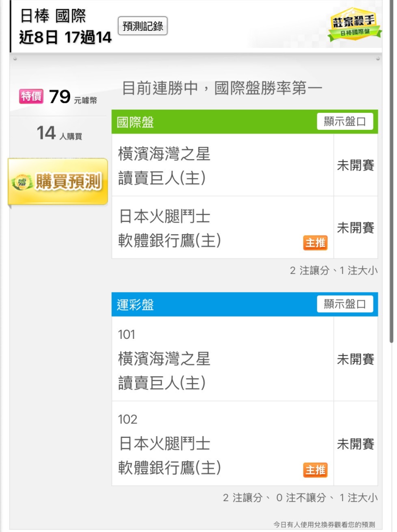
Task: Open 預測記錄 history
Action: tap(143, 26)
